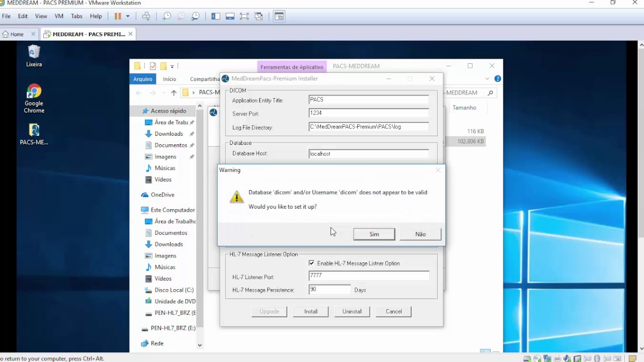The image size is (644, 362).
Task: Open Disco Local (C:) in the navigation pane
Action: click(174, 290)
